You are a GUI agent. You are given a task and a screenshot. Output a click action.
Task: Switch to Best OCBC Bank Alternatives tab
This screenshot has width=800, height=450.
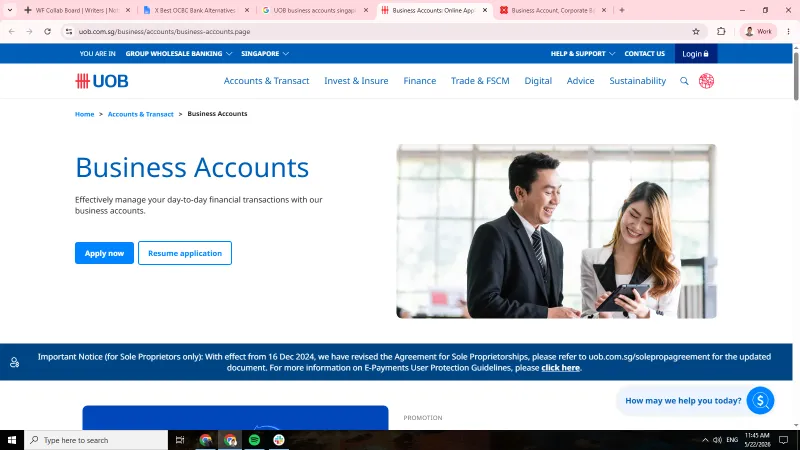point(194,10)
